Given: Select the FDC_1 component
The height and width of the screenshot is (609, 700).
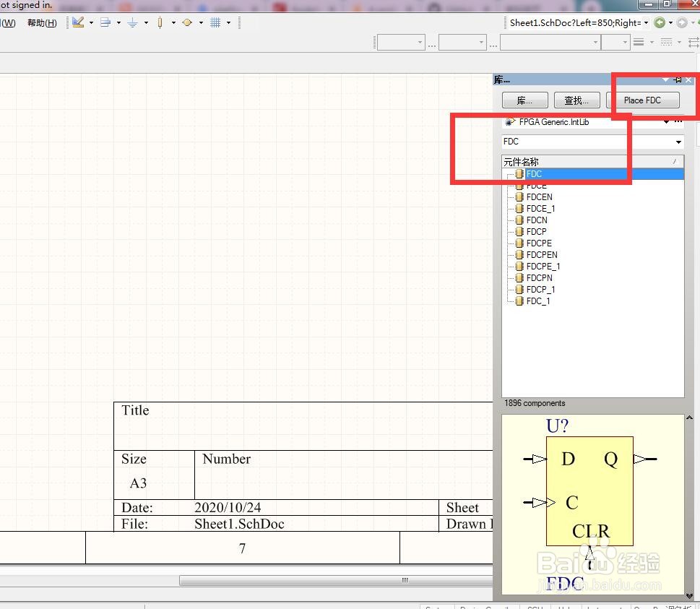Looking at the screenshot, I should click(x=538, y=301).
